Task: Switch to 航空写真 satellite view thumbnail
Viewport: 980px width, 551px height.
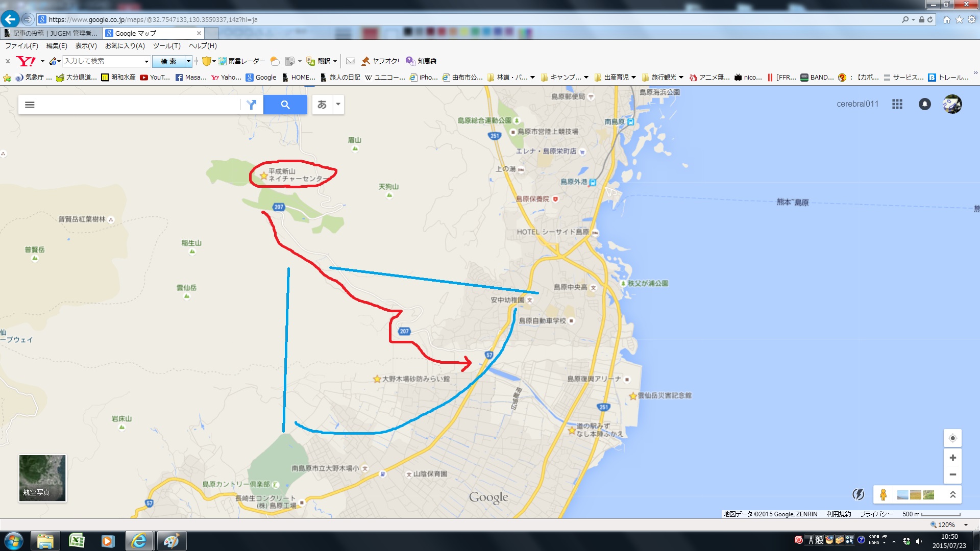Action: pyautogui.click(x=42, y=478)
